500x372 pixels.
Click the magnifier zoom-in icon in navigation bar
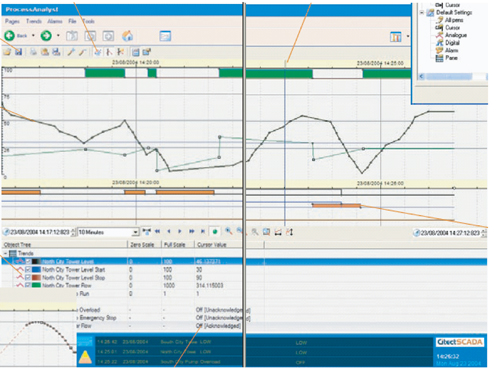(228, 231)
